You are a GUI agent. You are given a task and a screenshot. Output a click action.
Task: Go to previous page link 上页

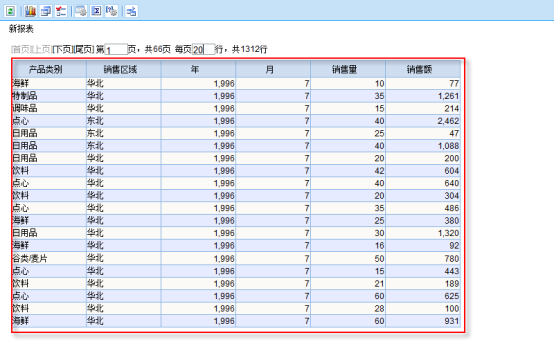[x=42, y=49]
